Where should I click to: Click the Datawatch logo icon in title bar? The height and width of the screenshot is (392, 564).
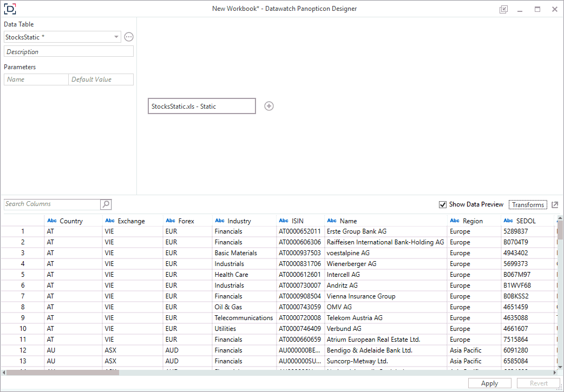tap(10, 9)
